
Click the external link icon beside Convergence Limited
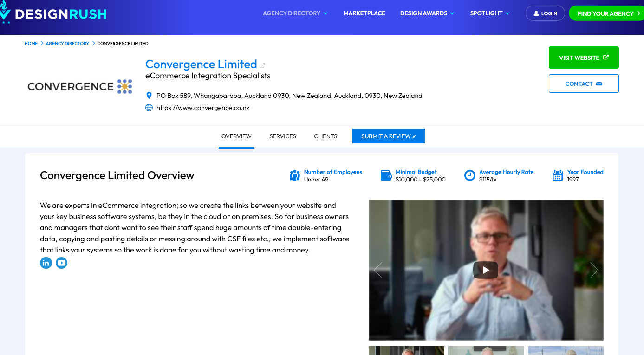tap(262, 65)
